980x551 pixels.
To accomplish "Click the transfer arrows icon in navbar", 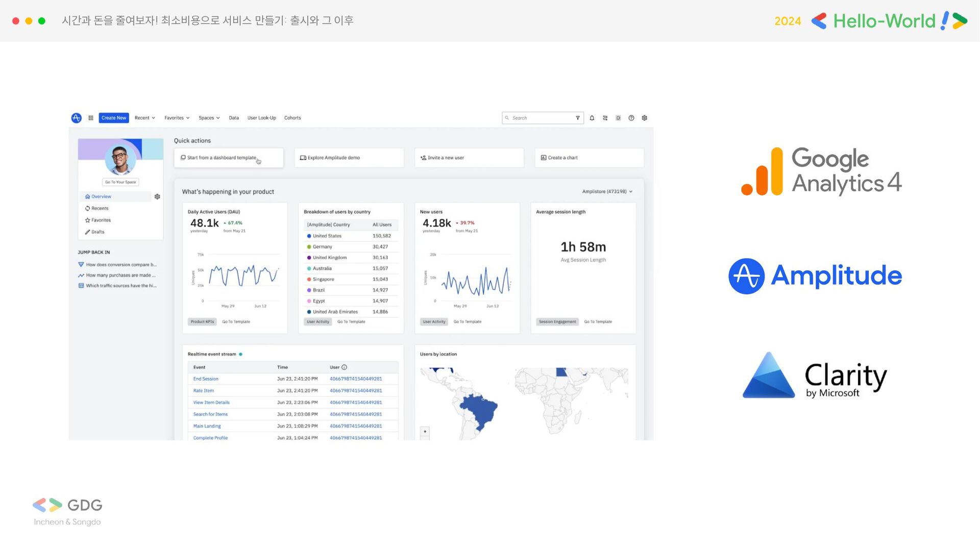I will [605, 118].
